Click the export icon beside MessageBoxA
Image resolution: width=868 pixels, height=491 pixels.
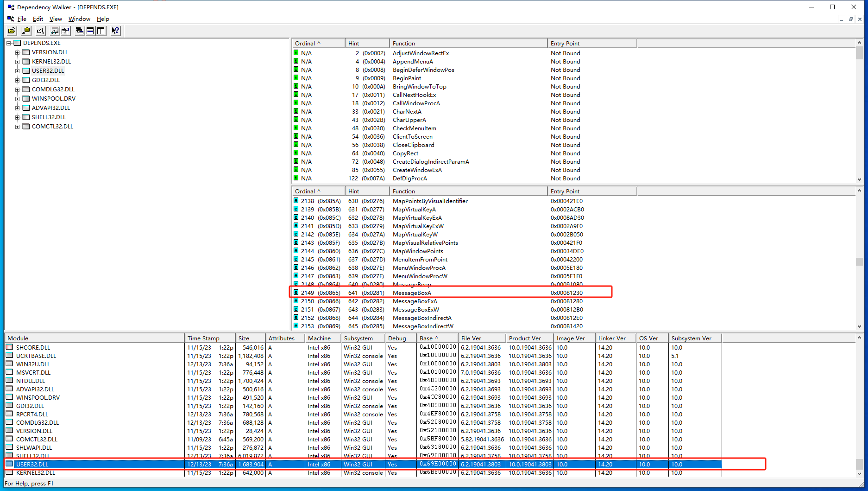[296, 293]
